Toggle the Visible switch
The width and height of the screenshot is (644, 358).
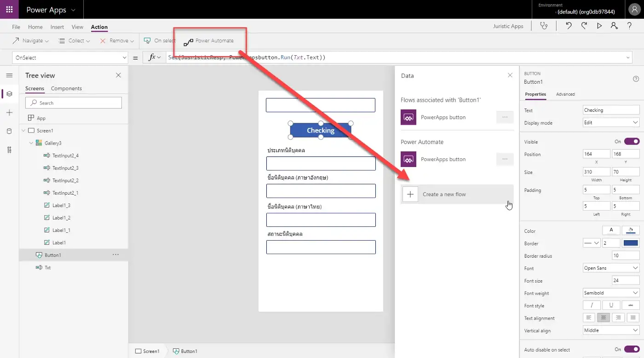click(632, 142)
